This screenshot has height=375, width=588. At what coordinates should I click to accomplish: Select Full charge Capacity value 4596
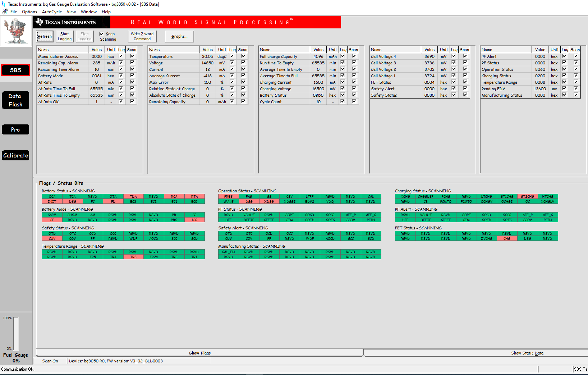(318, 56)
